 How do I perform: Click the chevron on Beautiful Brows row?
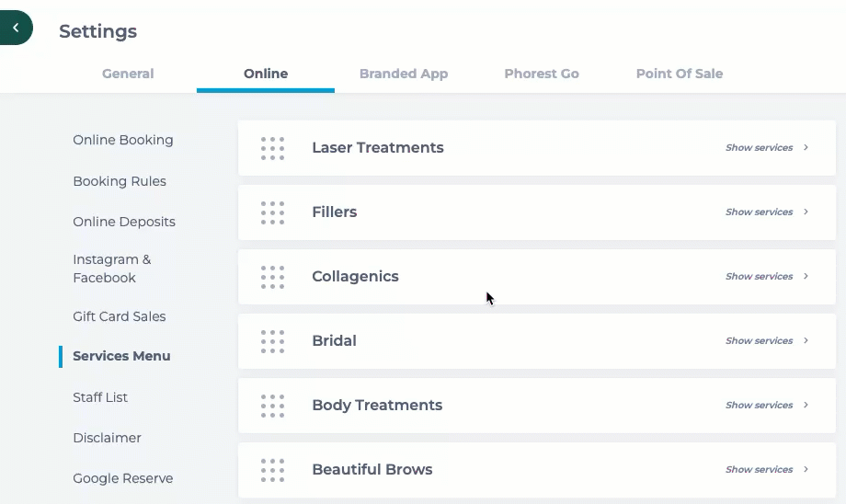pos(806,469)
